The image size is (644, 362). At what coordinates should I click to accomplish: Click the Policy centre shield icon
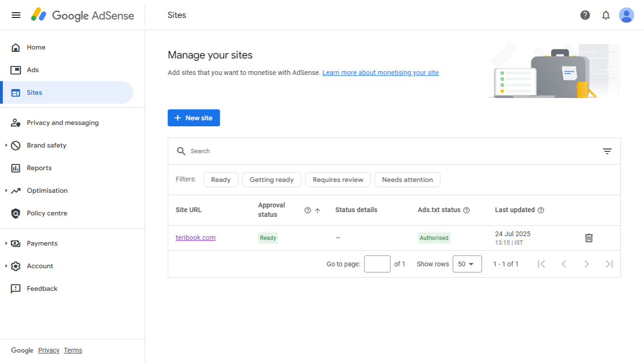click(x=16, y=213)
